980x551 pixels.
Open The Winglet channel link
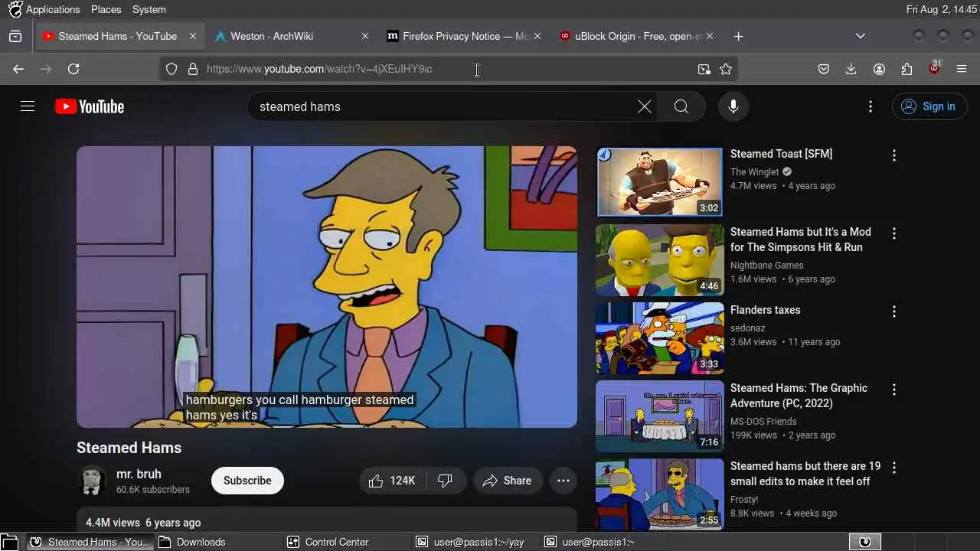point(755,172)
